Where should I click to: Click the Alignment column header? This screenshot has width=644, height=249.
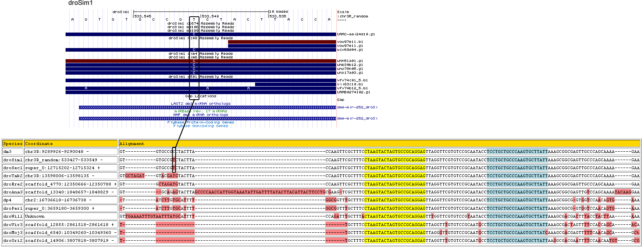(x=132, y=144)
